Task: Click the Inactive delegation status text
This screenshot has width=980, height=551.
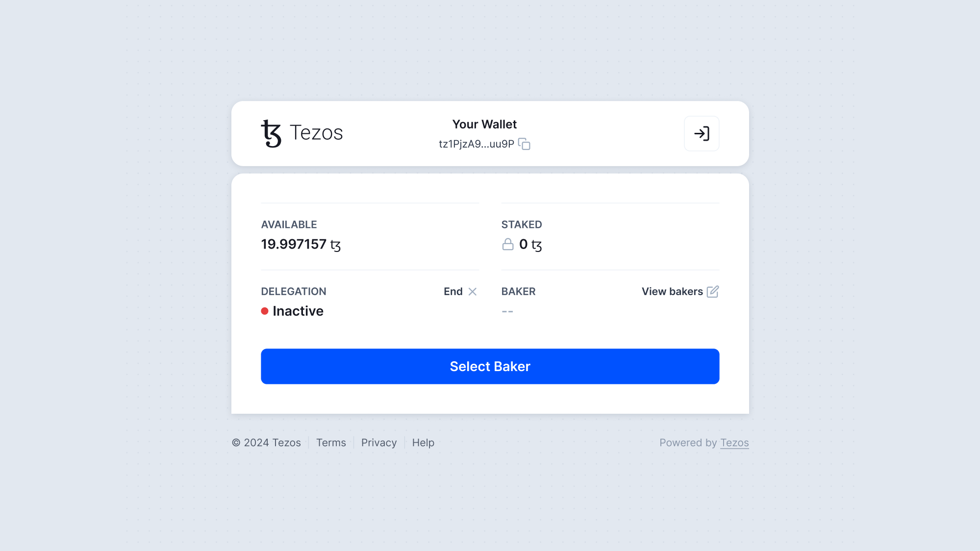Action: 298,311
